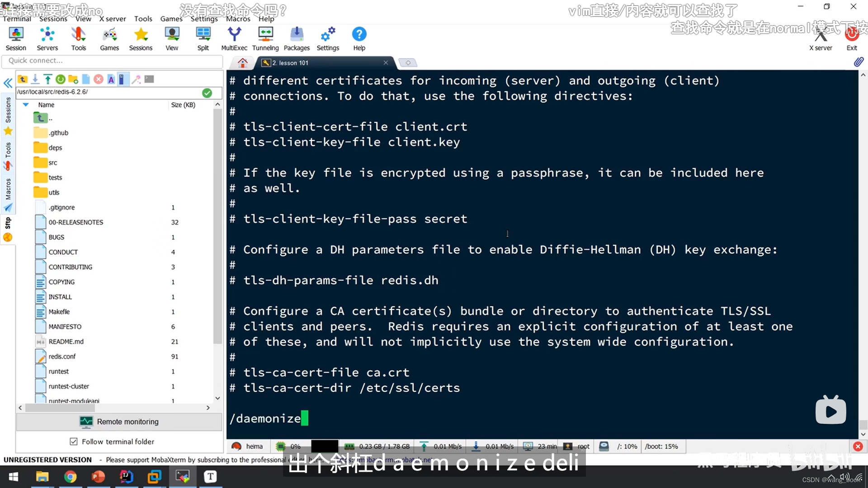
Task: Click the SFTP upload arrow icon
Action: 47,80
